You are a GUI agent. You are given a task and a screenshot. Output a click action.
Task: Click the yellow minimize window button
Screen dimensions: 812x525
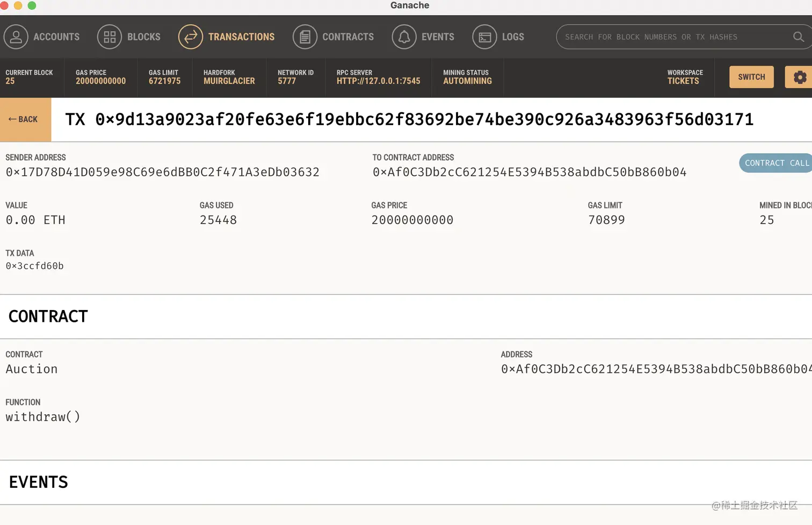pyautogui.click(x=18, y=5)
